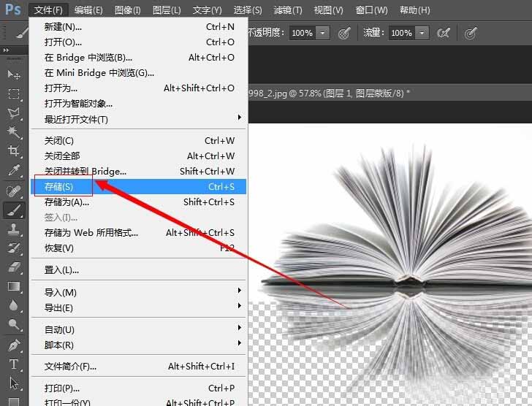532x406 pixels.
Task: Select the Path Selection tool
Action: 14,383
